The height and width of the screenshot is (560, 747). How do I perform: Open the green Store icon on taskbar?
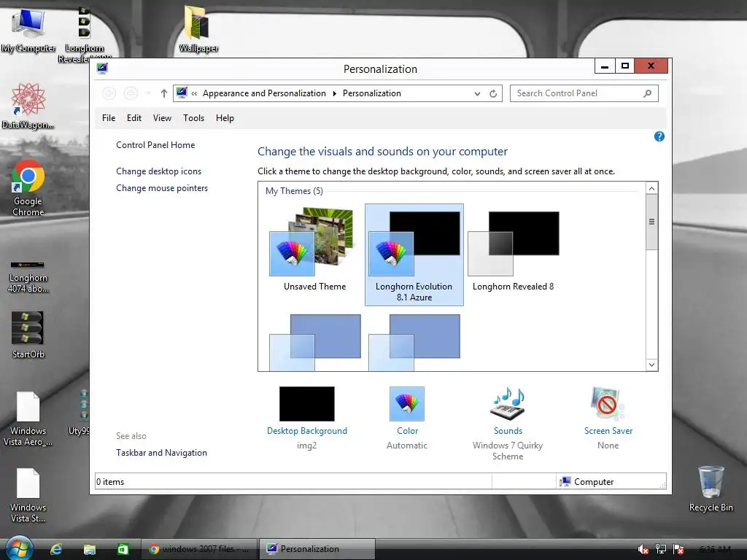tap(123, 549)
